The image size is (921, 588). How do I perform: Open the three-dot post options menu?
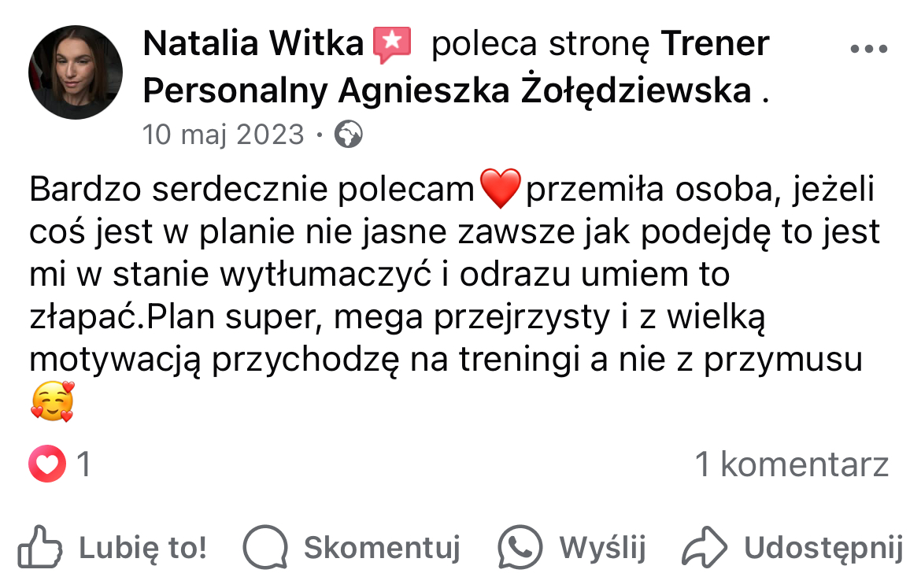pos(869,49)
